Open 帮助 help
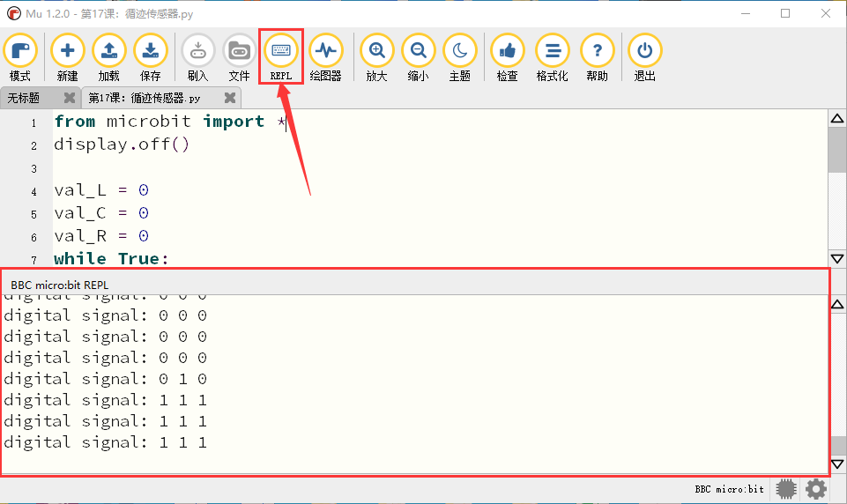Image resolution: width=847 pixels, height=504 pixels. click(x=597, y=57)
